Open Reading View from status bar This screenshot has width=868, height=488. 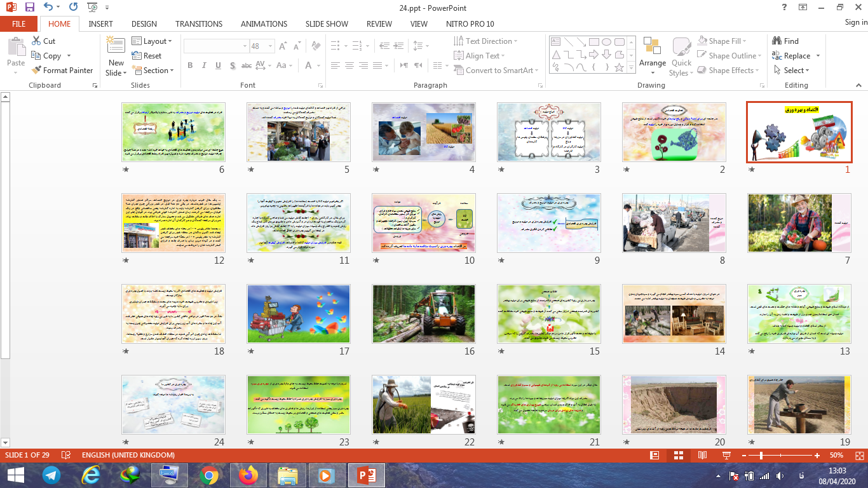[x=702, y=456]
